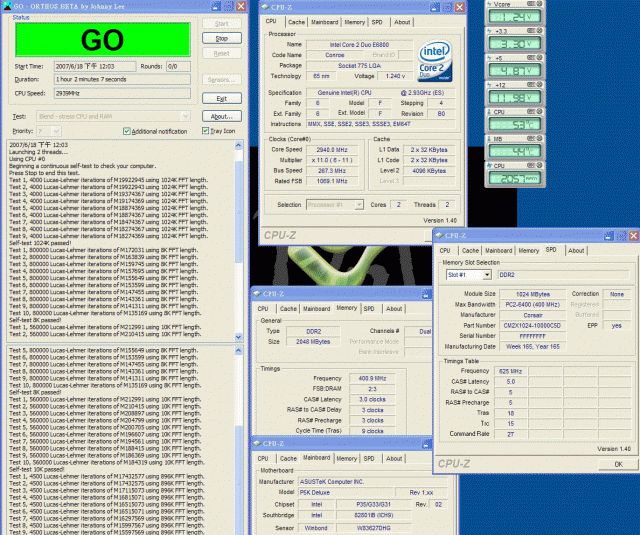
Task: Click the lightning bolt icon on the +5 monitor
Action: 489,58
